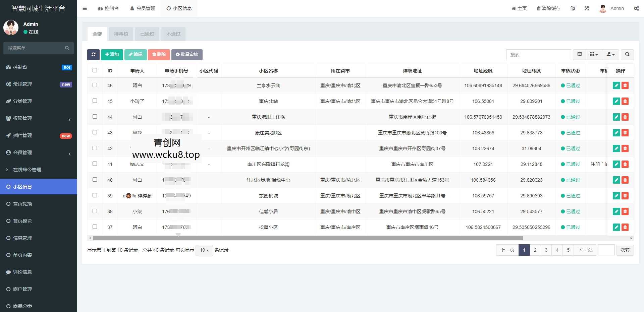Click the 添加 button to add a record

click(112, 55)
